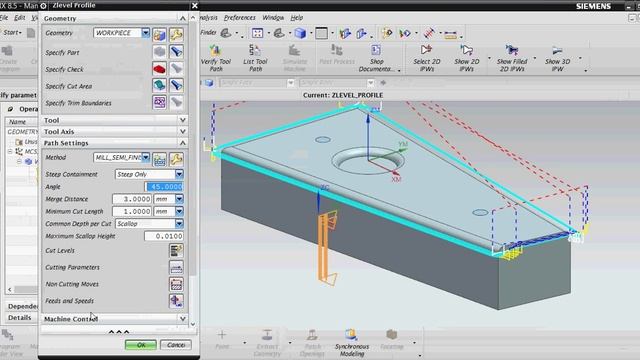Click the dialog scrollbar down arrow

(x=193, y=324)
